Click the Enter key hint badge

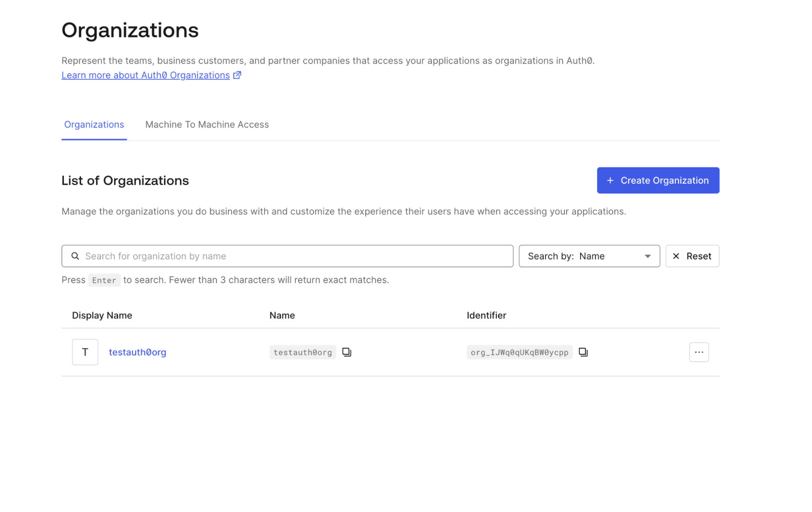[104, 280]
